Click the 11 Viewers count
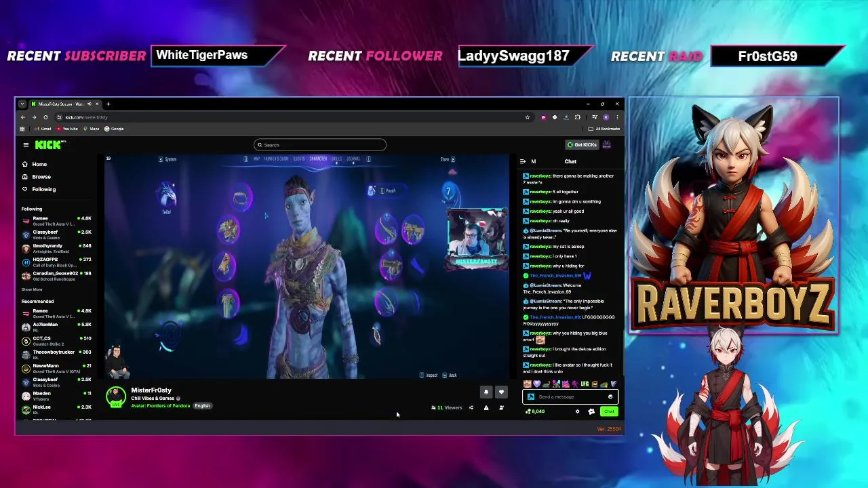 click(x=447, y=408)
